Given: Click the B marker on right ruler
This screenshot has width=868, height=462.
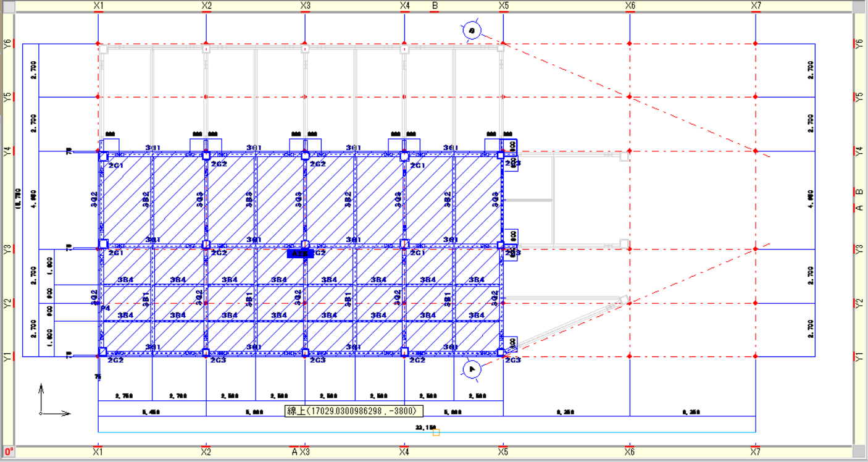Looking at the screenshot, I should [x=859, y=192].
